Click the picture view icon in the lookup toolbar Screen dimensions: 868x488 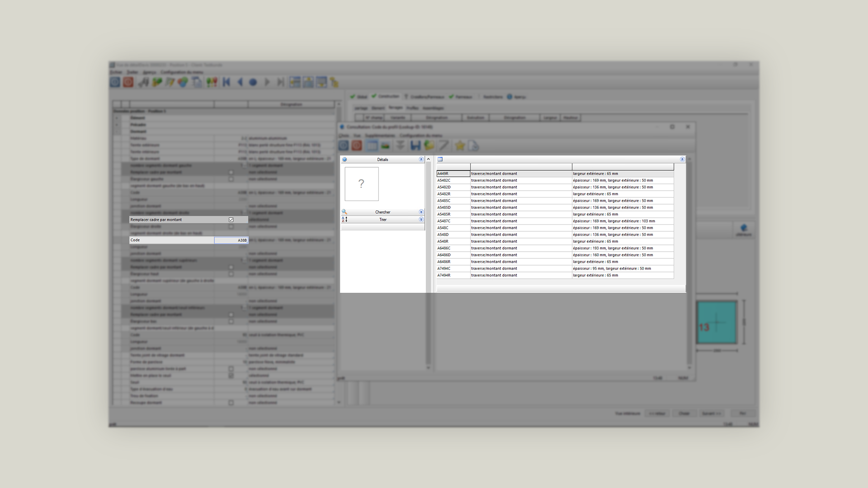[x=385, y=145]
